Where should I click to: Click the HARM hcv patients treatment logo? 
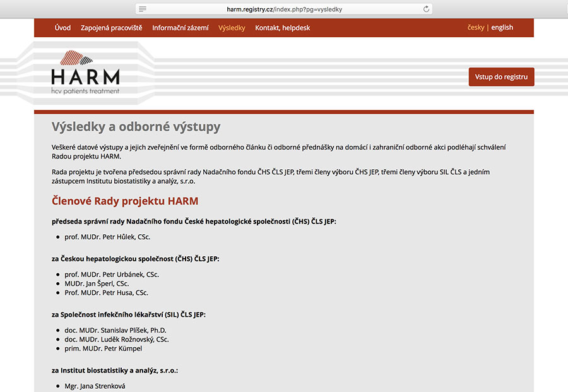(x=85, y=73)
